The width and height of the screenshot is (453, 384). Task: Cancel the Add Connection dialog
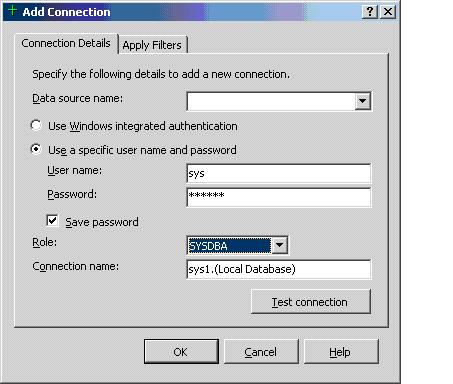(x=261, y=352)
